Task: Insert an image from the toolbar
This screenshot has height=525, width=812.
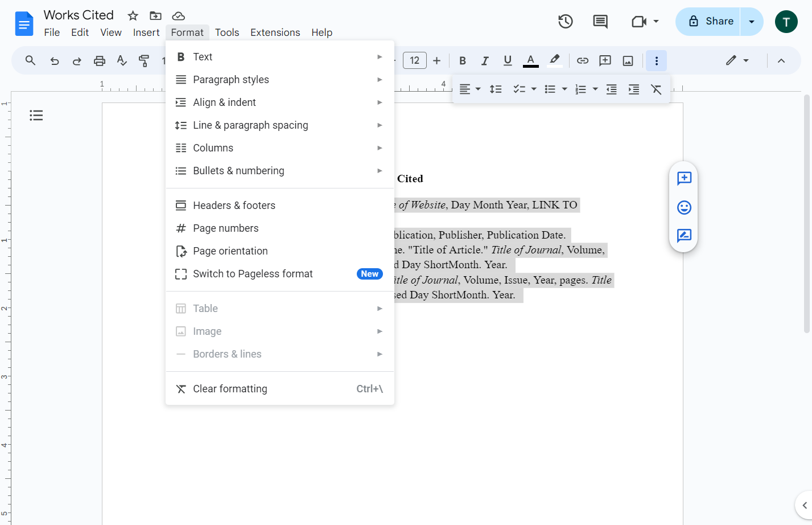Action: click(x=628, y=60)
